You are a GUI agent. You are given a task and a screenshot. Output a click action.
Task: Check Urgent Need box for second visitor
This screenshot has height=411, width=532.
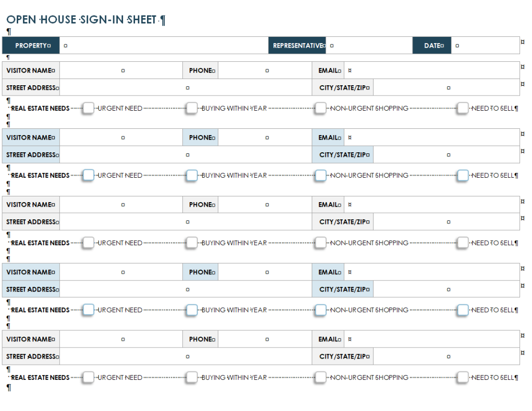(88, 175)
